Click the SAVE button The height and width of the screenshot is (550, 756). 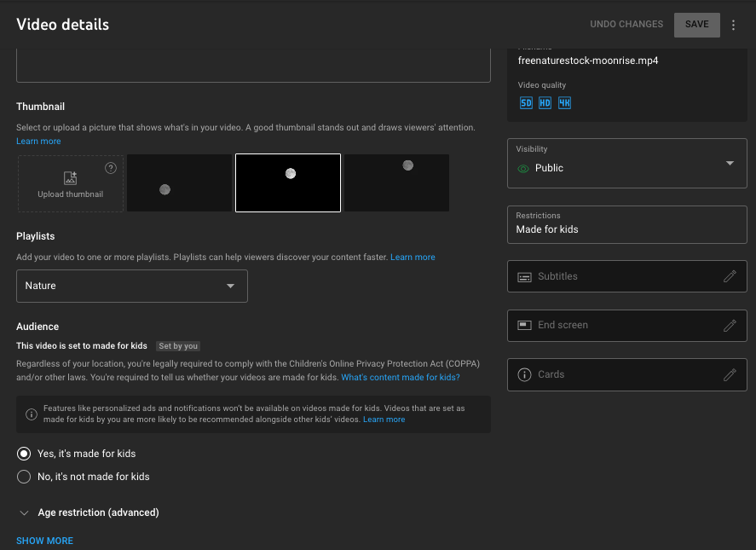pyautogui.click(x=696, y=25)
